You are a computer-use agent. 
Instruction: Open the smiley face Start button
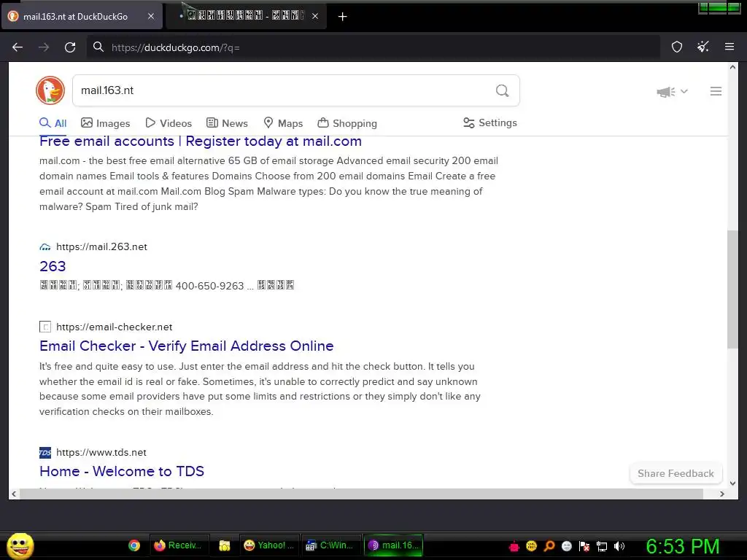coord(20,545)
